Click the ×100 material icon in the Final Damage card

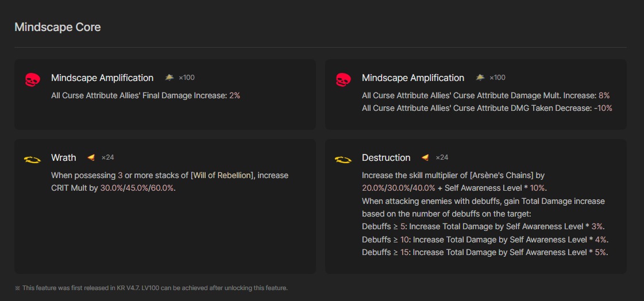coord(169,78)
